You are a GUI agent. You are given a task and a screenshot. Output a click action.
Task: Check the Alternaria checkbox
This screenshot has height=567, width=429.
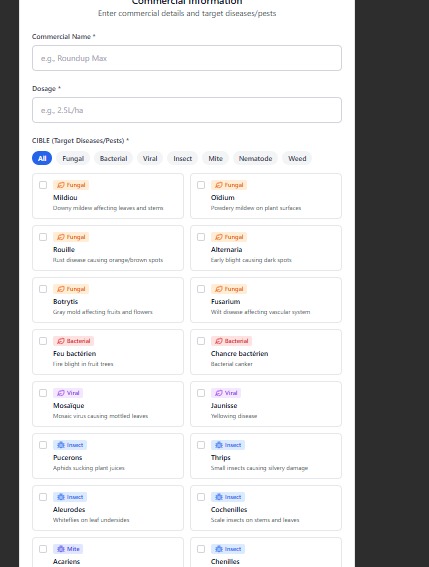(x=201, y=237)
